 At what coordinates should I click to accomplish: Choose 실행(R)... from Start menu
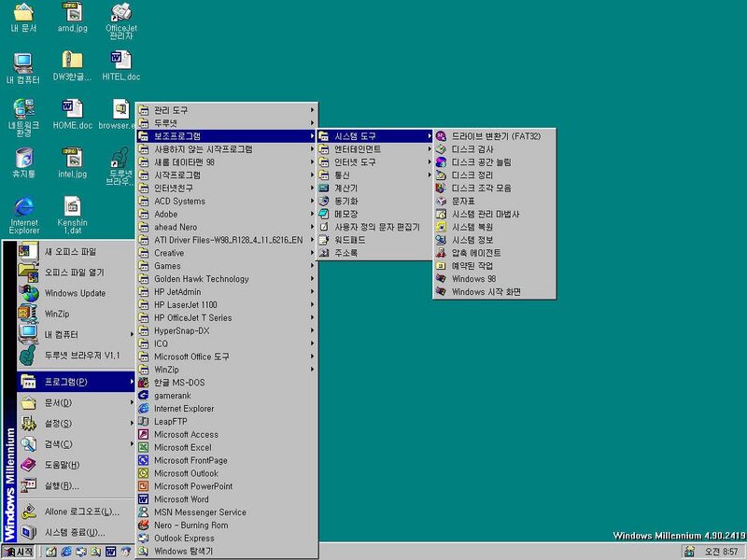point(62,485)
